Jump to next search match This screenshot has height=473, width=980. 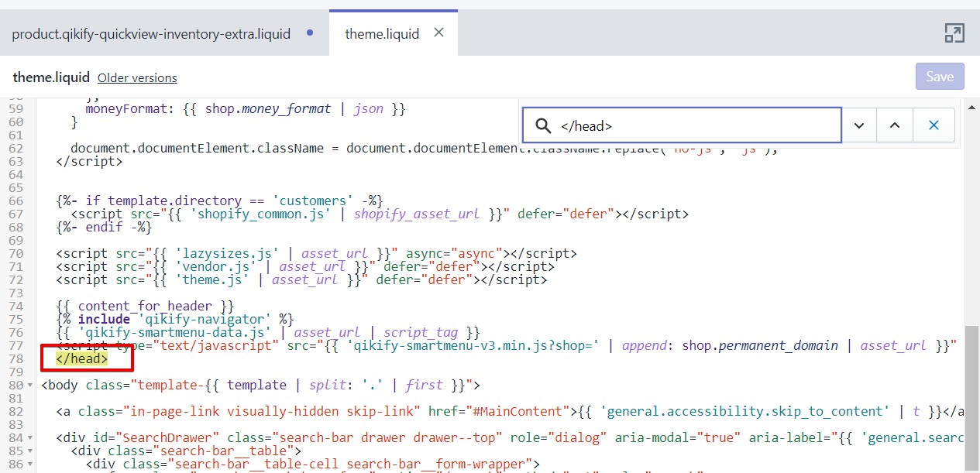tap(859, 125)
